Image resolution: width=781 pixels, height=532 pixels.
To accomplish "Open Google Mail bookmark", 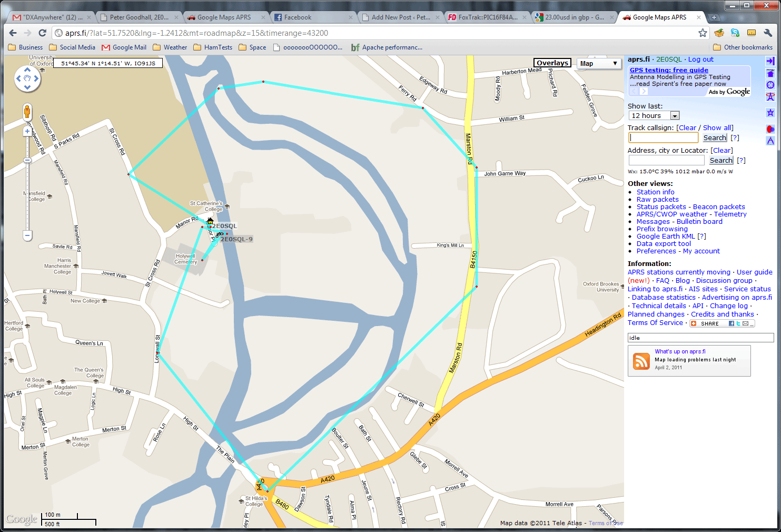I will [x=124, y=47].
